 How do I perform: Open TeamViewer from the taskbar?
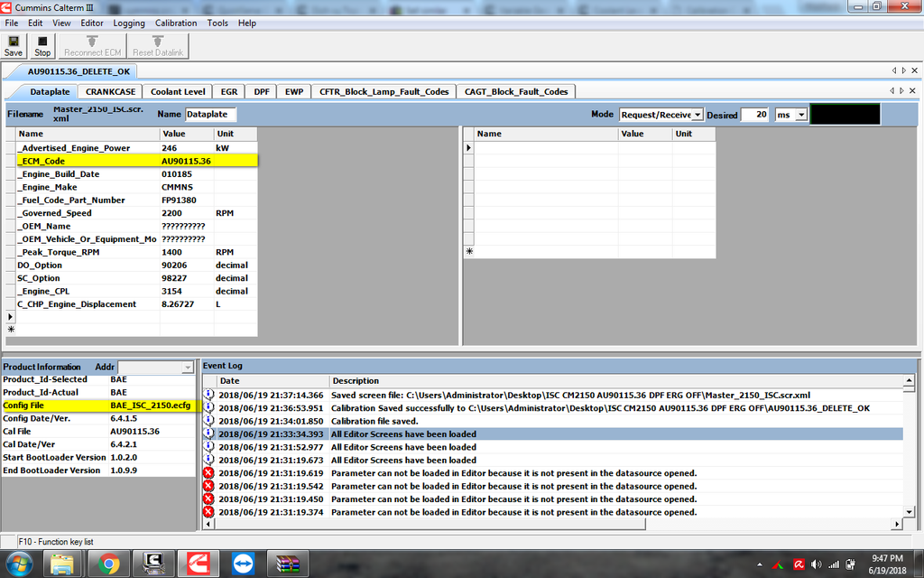(x=242, y=565)
